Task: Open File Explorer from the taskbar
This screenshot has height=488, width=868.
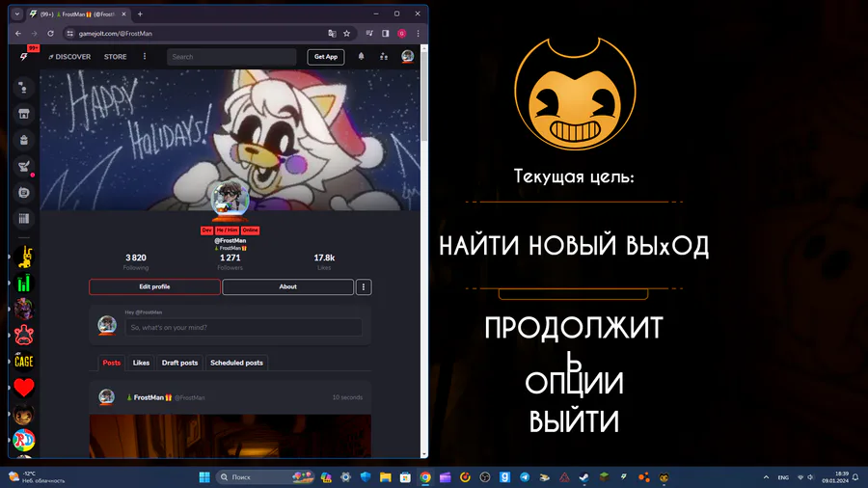Action: pyautogui.click(x=385, y=477)
